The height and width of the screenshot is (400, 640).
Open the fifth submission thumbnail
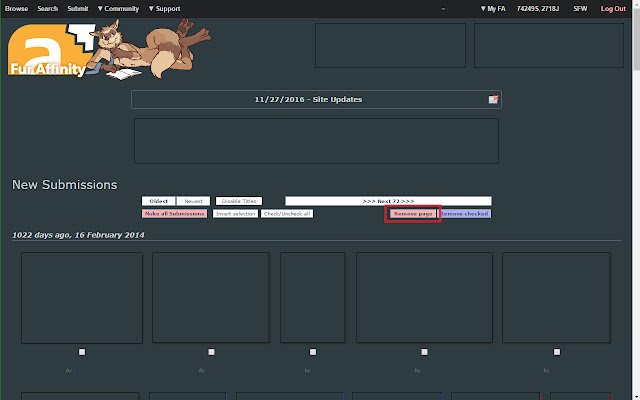click(x=556, y=298)
